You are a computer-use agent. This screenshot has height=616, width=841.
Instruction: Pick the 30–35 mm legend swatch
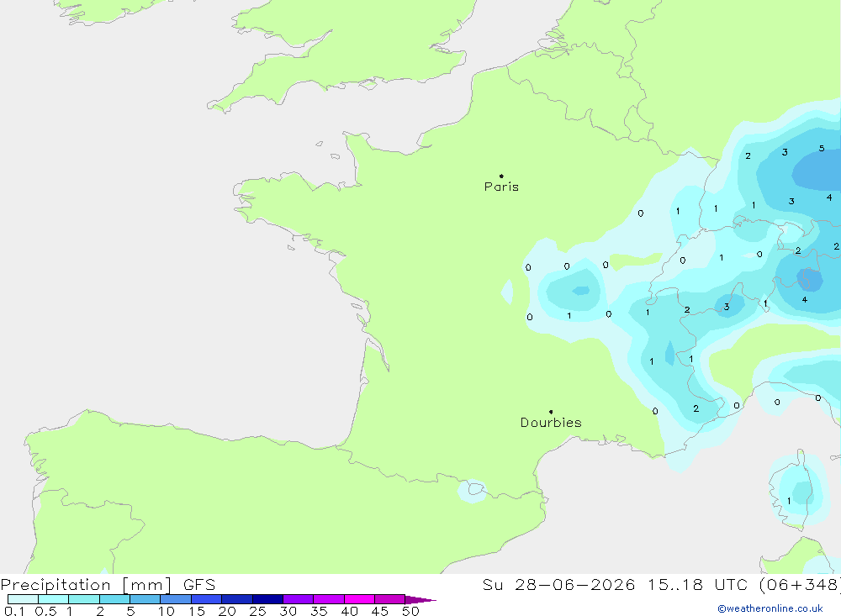pyautogui.click(x=299, y=599)
